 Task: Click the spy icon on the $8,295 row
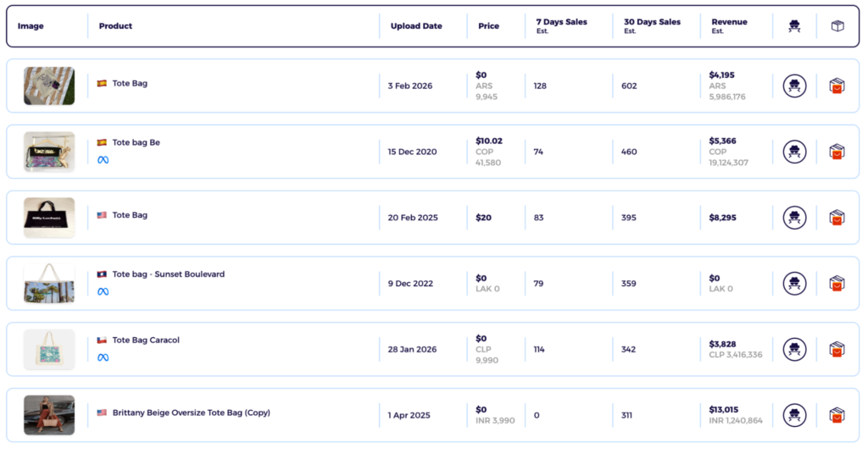tap(794, 218)
